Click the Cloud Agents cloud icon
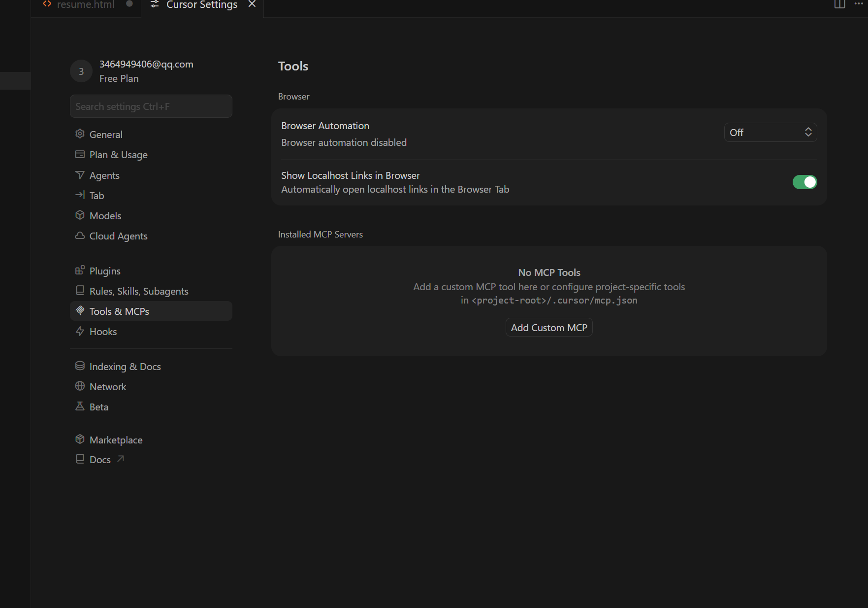Viewport: 868px width, 608px height. (x=80, y=236)
